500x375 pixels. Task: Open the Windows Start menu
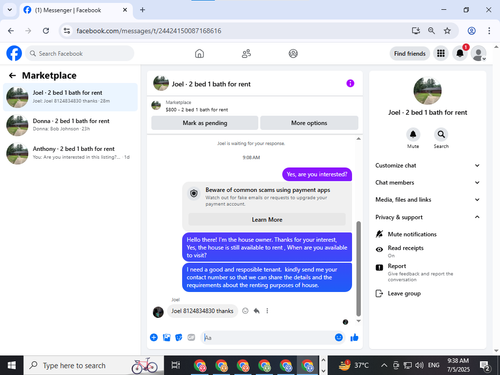[x=11, y=365]
